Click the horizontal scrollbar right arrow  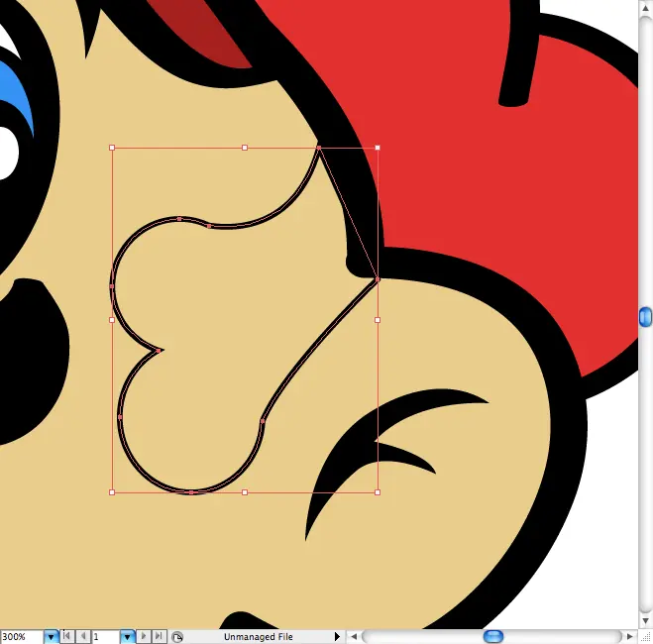click(630, 637)
